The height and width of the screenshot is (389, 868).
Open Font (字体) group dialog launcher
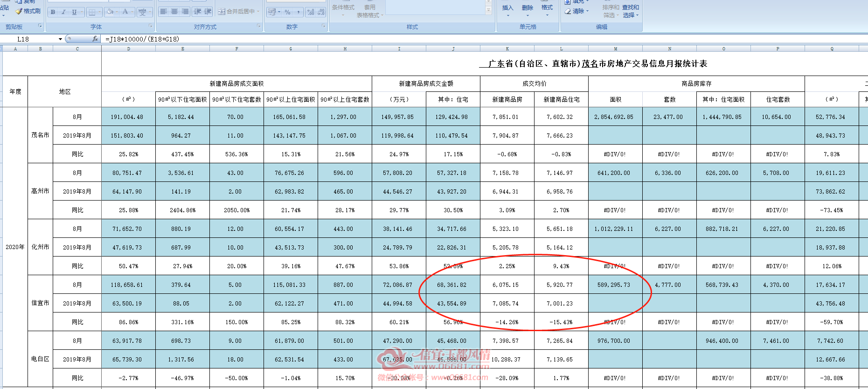[151, 26]
